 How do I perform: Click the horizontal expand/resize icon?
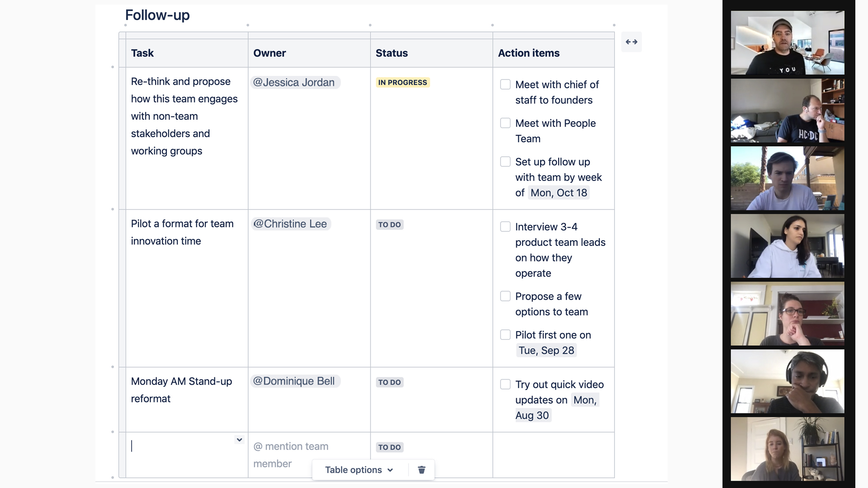pyautogui.click(x=631, y=42)
